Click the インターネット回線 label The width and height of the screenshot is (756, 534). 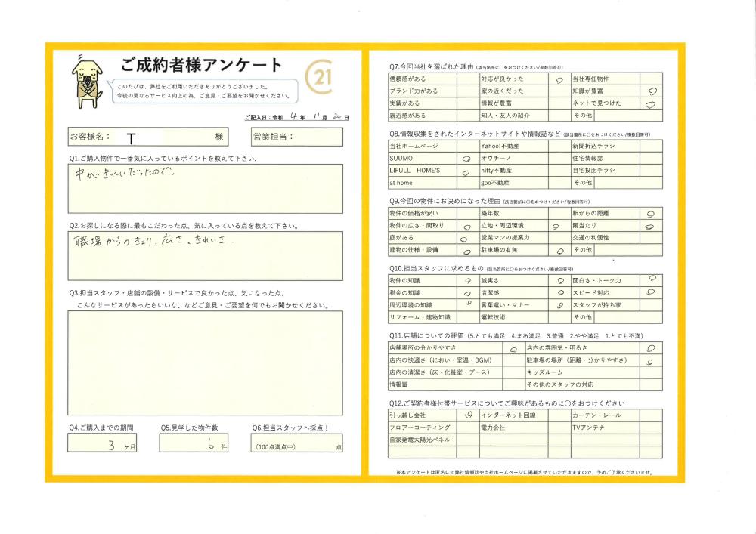[x=508, y=415]
